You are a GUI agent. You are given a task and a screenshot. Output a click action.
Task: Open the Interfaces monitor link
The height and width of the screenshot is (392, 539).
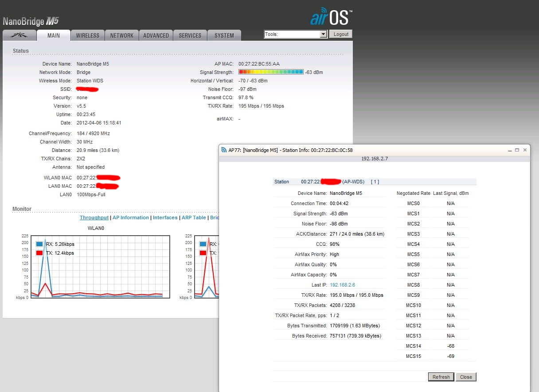(x=165, y=217)
